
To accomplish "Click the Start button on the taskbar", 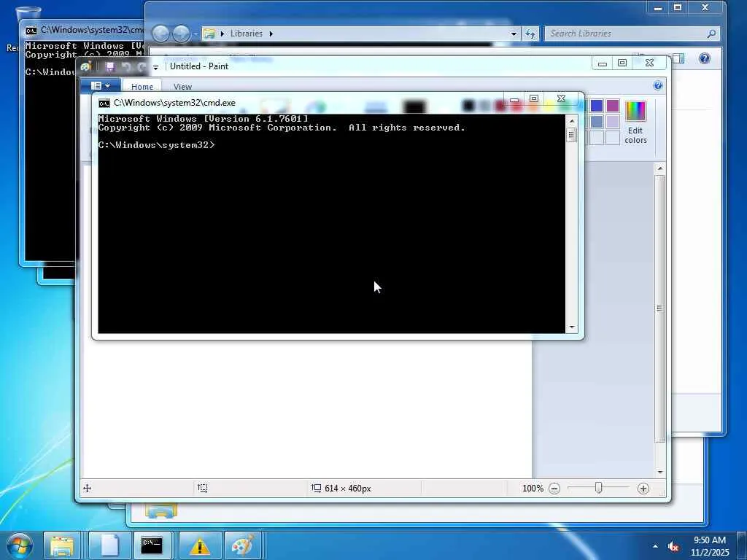I will click(20, 545).
